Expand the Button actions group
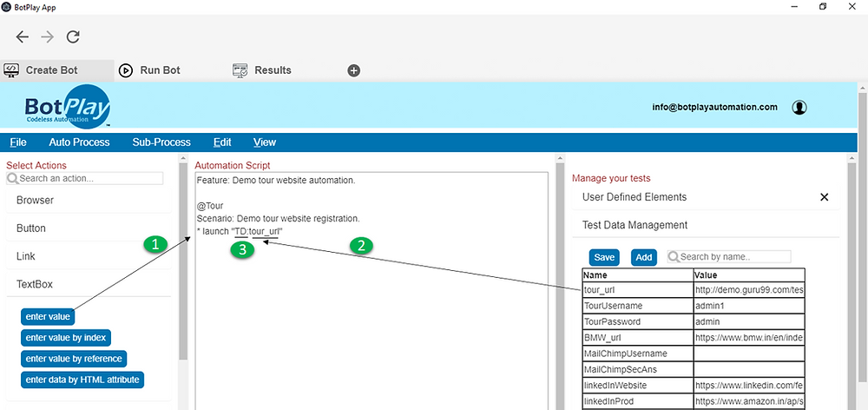This screenshot has width=868, height=410. click(x=89, y=228)
